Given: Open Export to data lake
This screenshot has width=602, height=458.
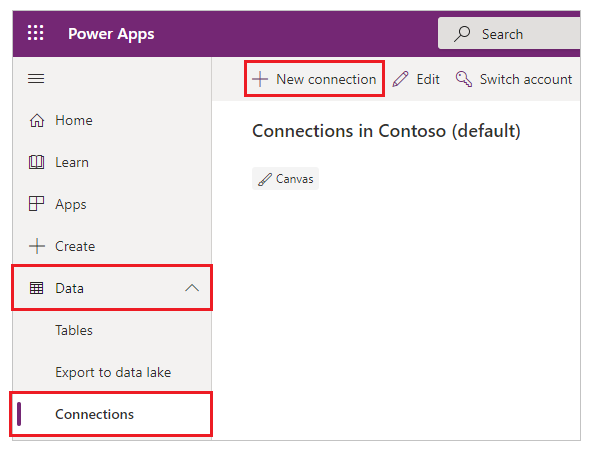Looking at the screenshot, I should pos(112,372).
